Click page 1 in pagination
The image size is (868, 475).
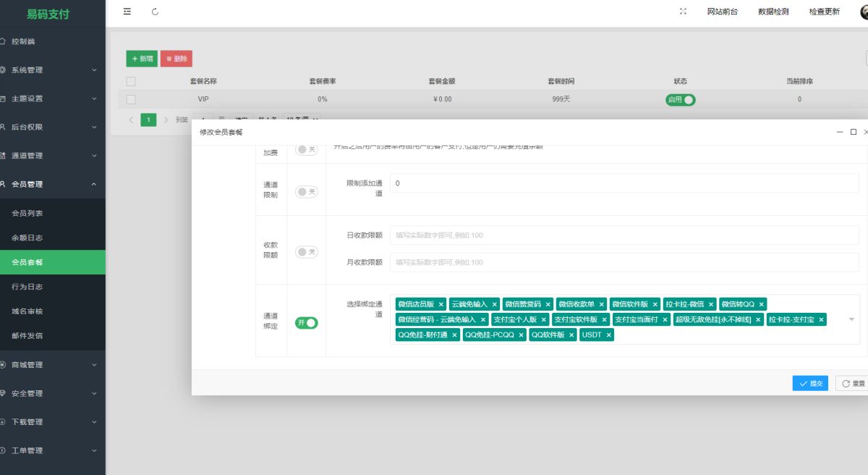point(148,119)
